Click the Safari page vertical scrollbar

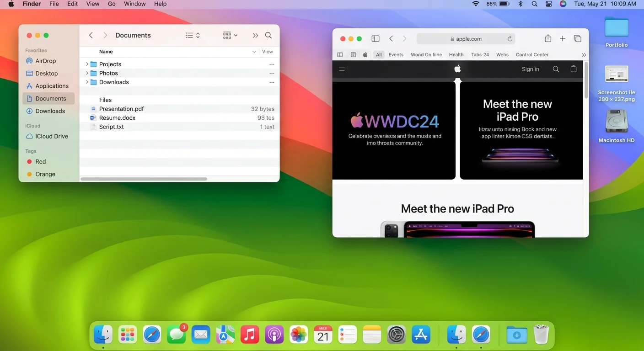pos(586,81)
